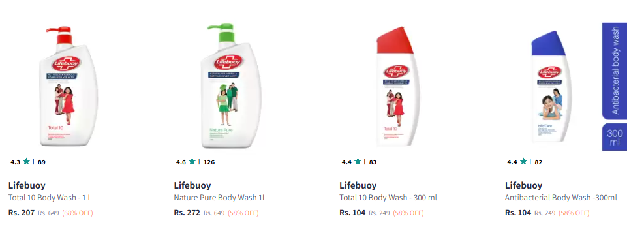644x246 pixels.
Task: Click the 126 review count
Action: 209,162
